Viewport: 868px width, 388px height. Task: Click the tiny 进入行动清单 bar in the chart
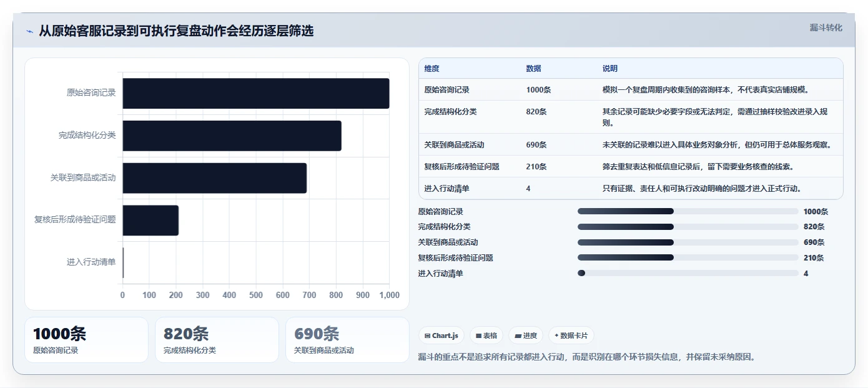coord(123,262)
